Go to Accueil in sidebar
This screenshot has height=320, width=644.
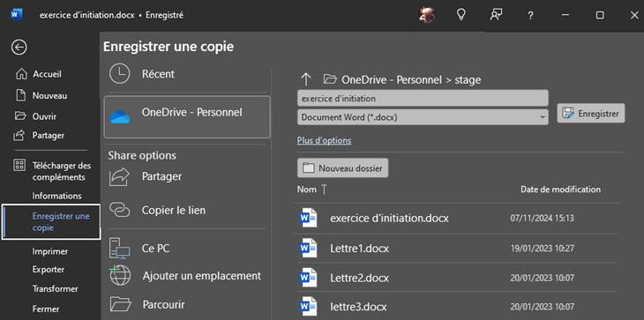(38, 74)
